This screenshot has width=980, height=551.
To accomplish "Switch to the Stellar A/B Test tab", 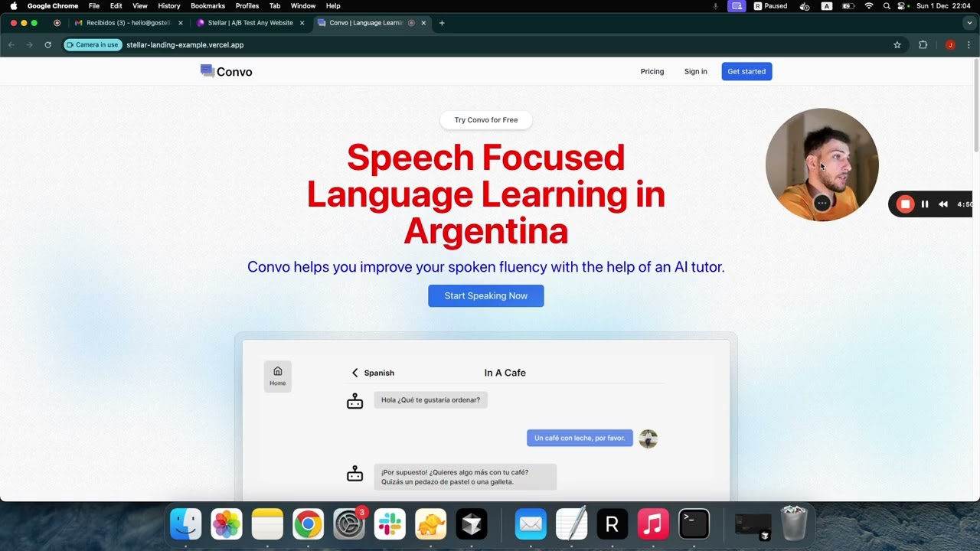I will coord(250,23).
